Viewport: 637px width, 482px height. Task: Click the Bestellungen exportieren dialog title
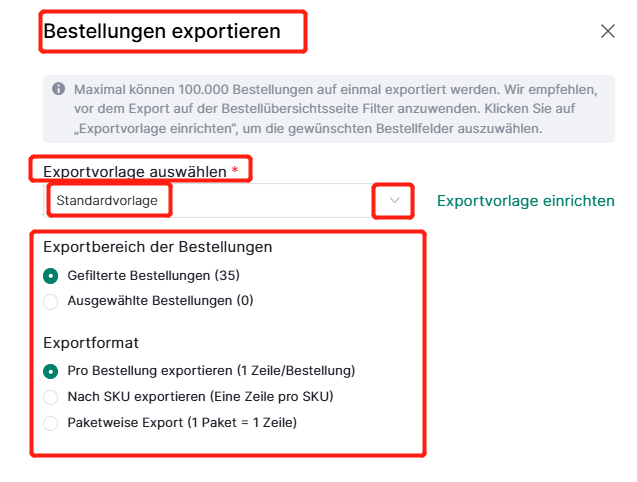click(x=162, y=31)
